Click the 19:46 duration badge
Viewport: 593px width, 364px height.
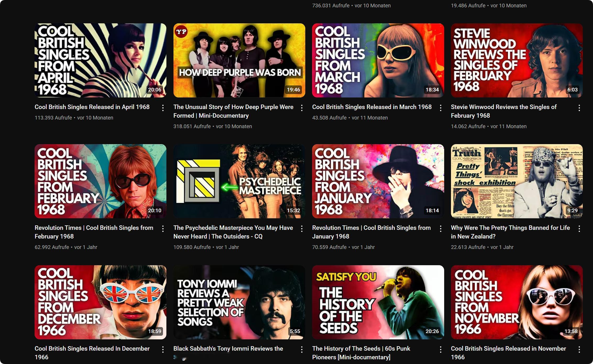(293, 90)
